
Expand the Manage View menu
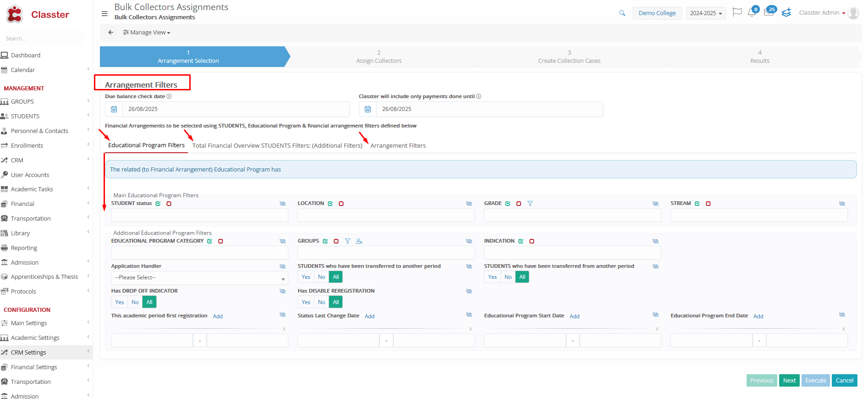(x=147, y=33)
